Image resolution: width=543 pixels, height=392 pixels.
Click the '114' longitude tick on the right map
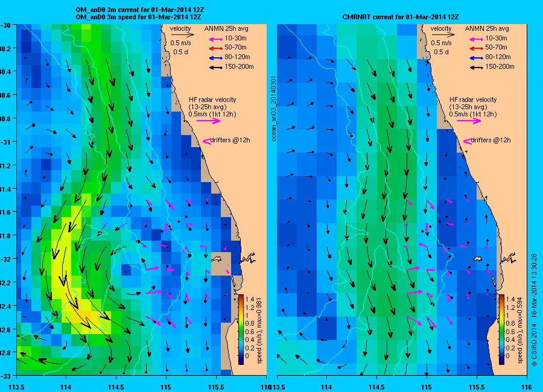(326, 387)
